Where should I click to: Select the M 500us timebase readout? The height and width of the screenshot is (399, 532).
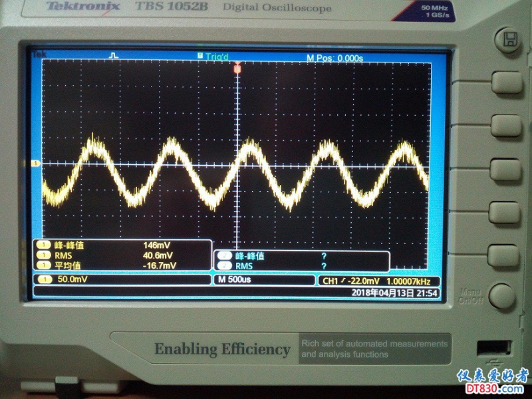234,280
